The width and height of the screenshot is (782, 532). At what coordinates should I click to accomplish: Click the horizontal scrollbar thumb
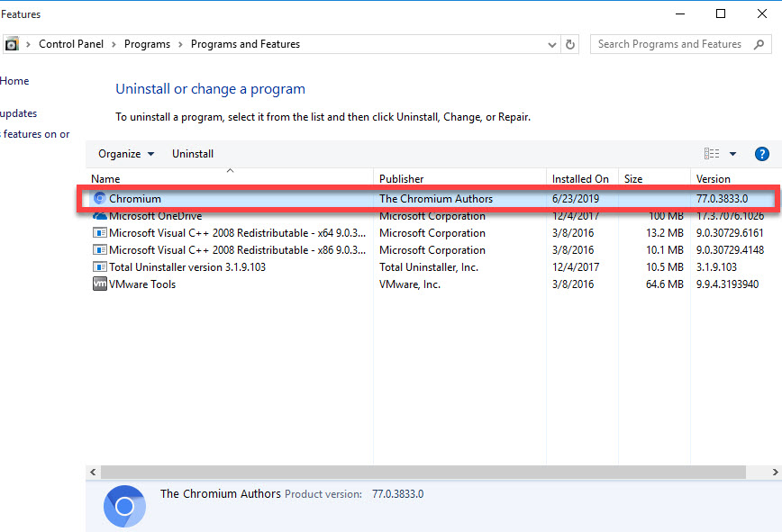pyautogui.click(x=423, y=472)
